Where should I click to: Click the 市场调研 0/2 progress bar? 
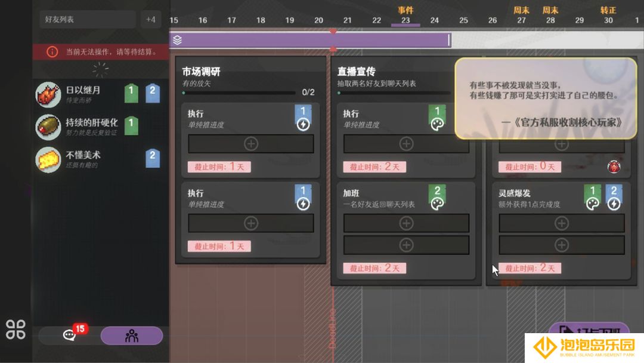point(239,93)
